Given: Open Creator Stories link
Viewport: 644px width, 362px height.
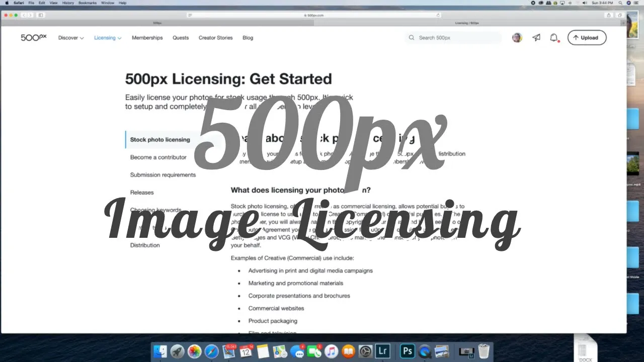Looking at the screenshot, I should point(215,38).
